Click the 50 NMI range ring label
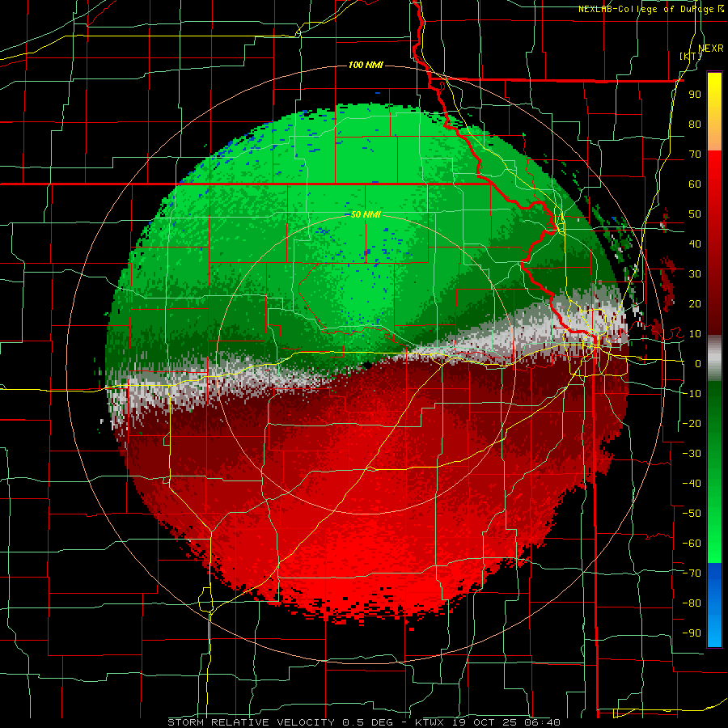This screenshot has height=728, width=728. point(366,214)
